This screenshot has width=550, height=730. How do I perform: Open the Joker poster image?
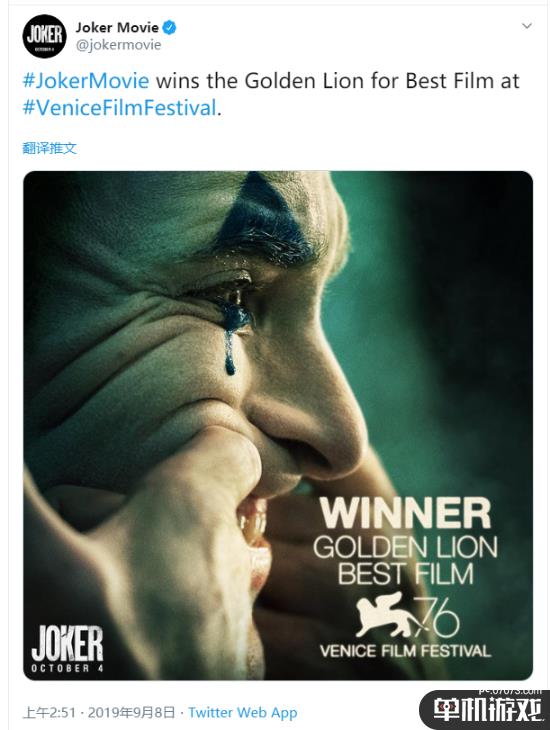pos(278,426)
